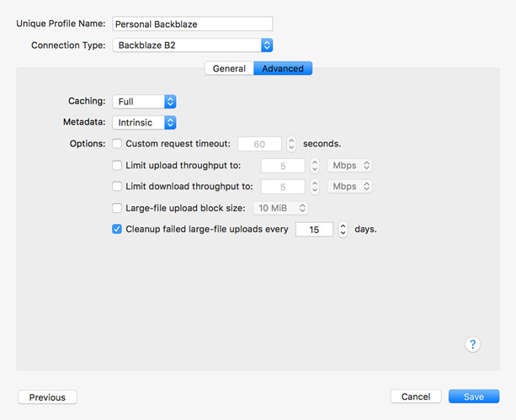Enable Limit upload throughput checkbox

click(x=117, y=165)
